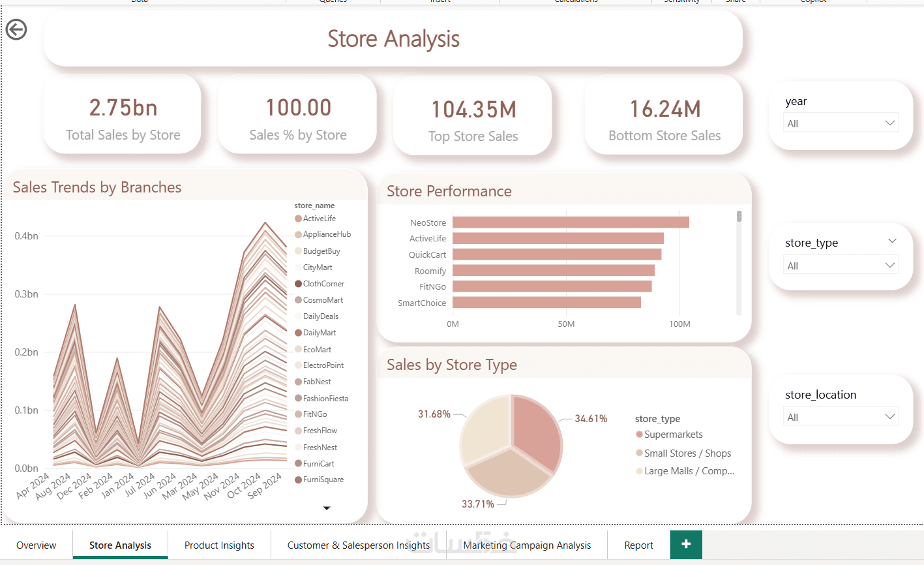This screenshot has width=924, height=565.
Task: Click the FitNGo bar in Store Performance
Action: click(x=552, y=286)
